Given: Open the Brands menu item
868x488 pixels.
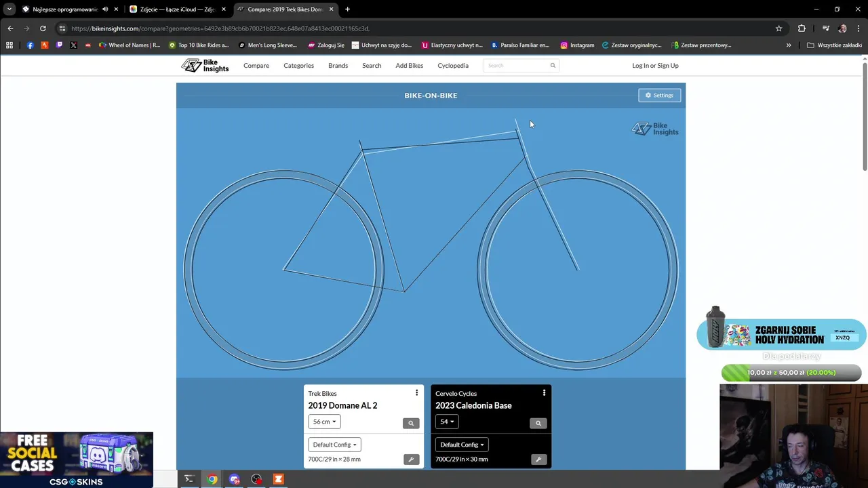Looking at the screenshot, I should coord(338,66).
